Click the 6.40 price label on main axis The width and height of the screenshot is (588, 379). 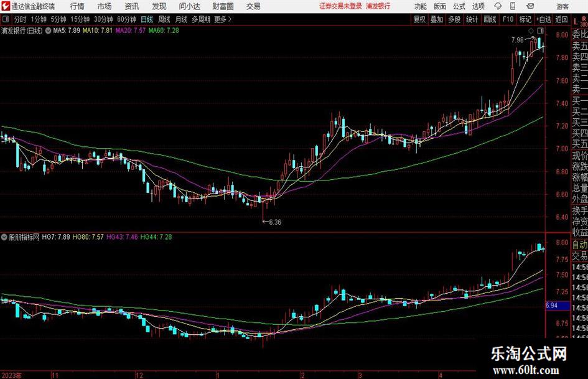point(562,217)
